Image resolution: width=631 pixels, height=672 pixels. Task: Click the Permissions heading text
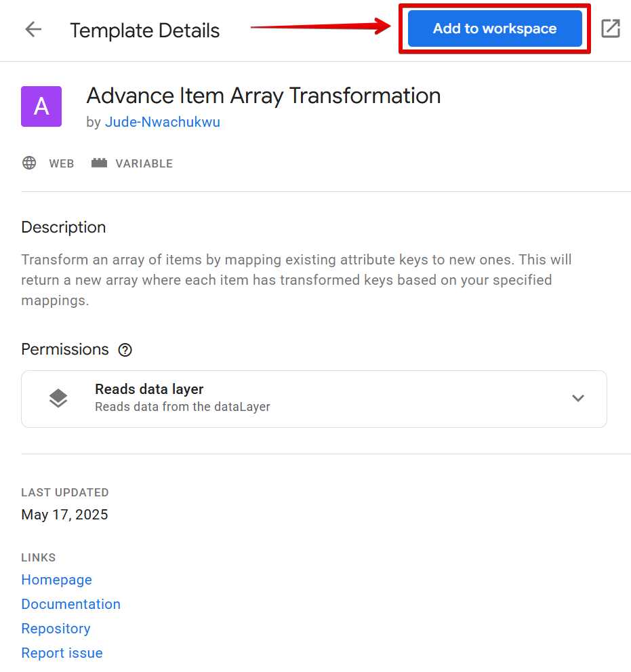click(x=65, y=350)
